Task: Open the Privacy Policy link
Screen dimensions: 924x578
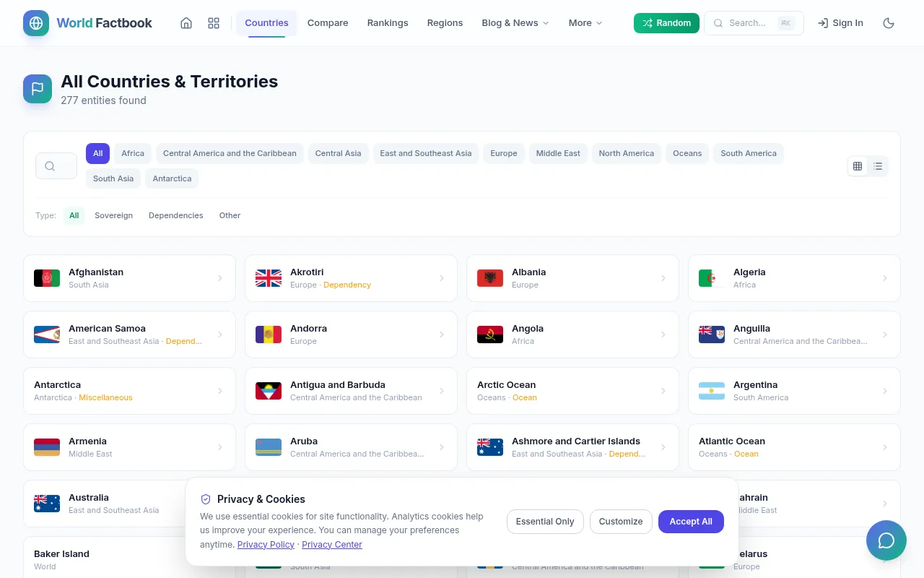Action: 266,545
